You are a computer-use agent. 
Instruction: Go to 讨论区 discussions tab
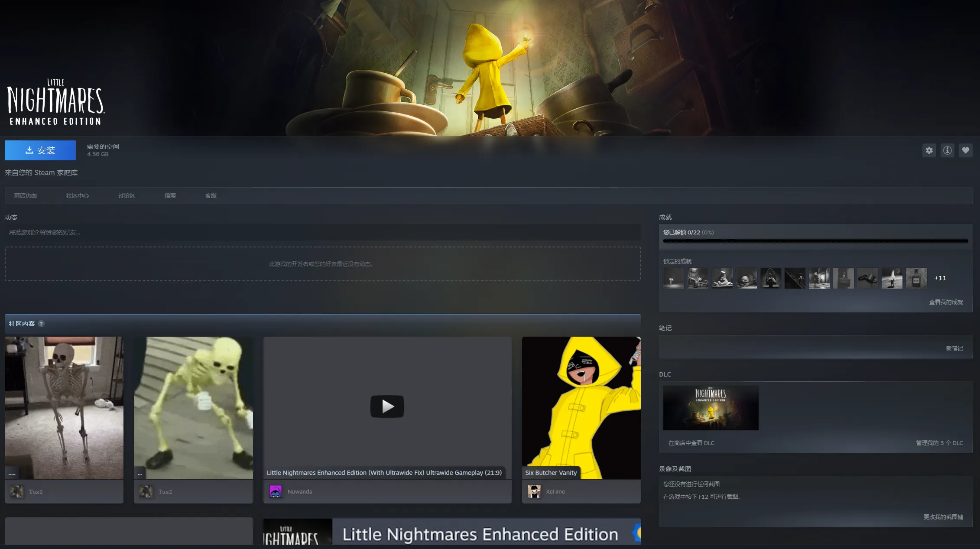click(x=126, y=195)
